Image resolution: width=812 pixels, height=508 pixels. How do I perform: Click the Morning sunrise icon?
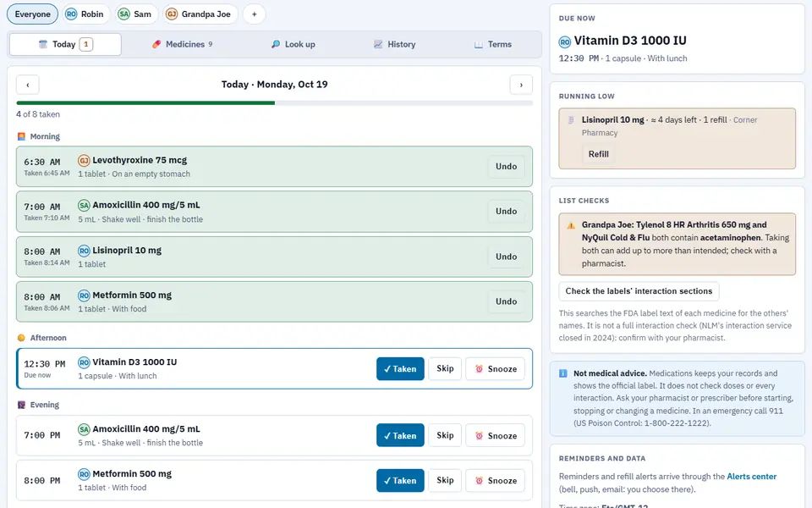coord(21,136)
